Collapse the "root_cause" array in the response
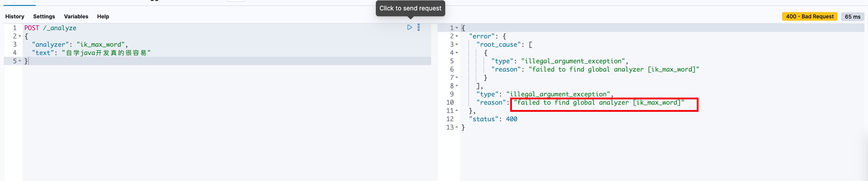Viewport: 868px width, 181px height. click(456, 45)
